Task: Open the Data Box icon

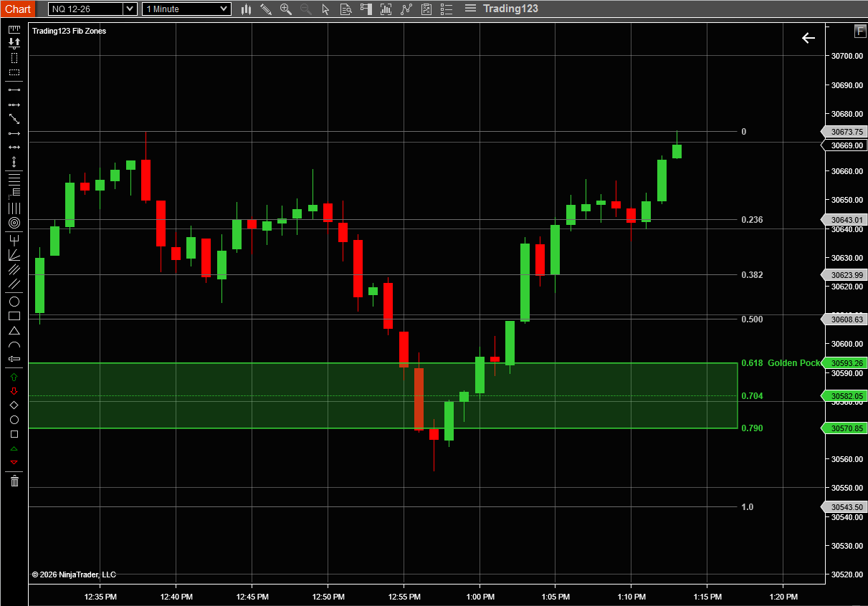Action: click(x=346, y=9)
